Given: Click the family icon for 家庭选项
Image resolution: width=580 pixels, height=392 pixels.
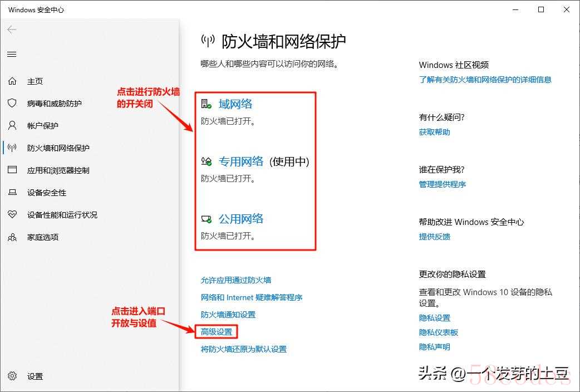Looking at the screenshot, I should click(12, 237).
